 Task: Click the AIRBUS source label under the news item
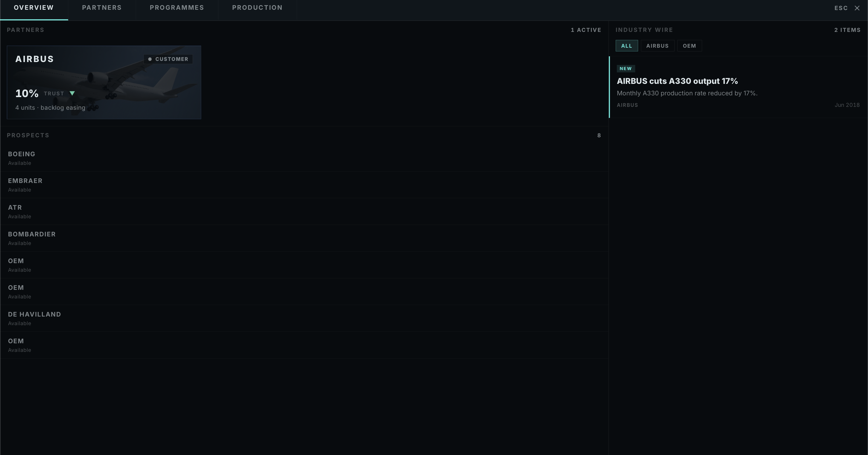627,105
